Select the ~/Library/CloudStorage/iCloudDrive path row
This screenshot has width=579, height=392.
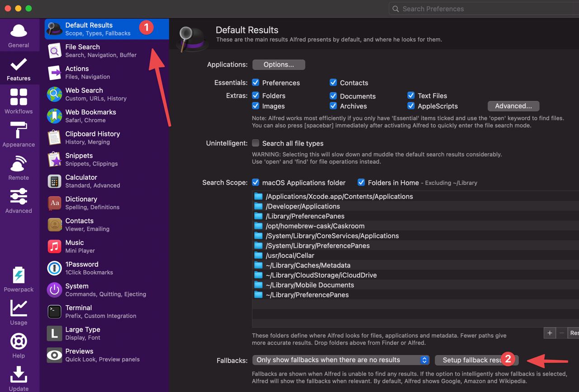pos(415,275)
